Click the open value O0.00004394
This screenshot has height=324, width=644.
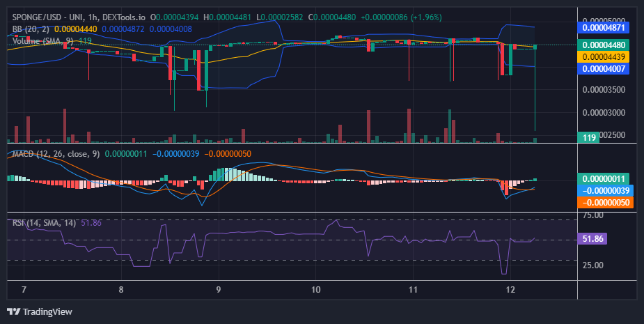click(x=174, y=17)
